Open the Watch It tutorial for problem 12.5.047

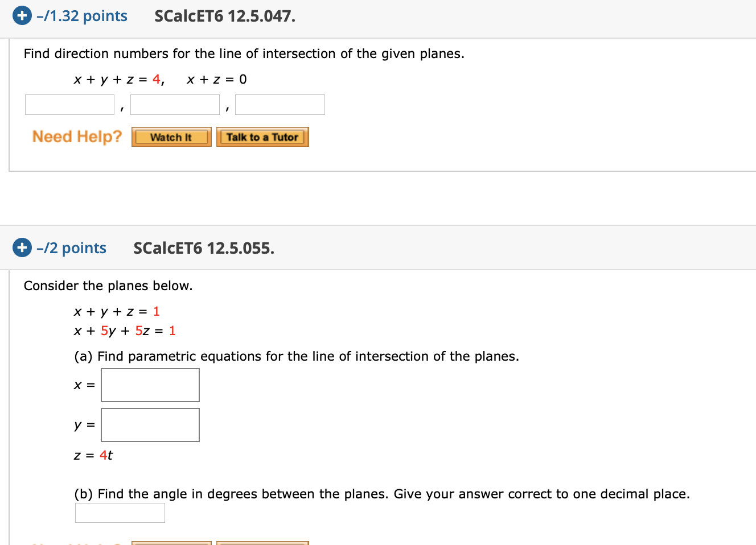pos(171,137)
